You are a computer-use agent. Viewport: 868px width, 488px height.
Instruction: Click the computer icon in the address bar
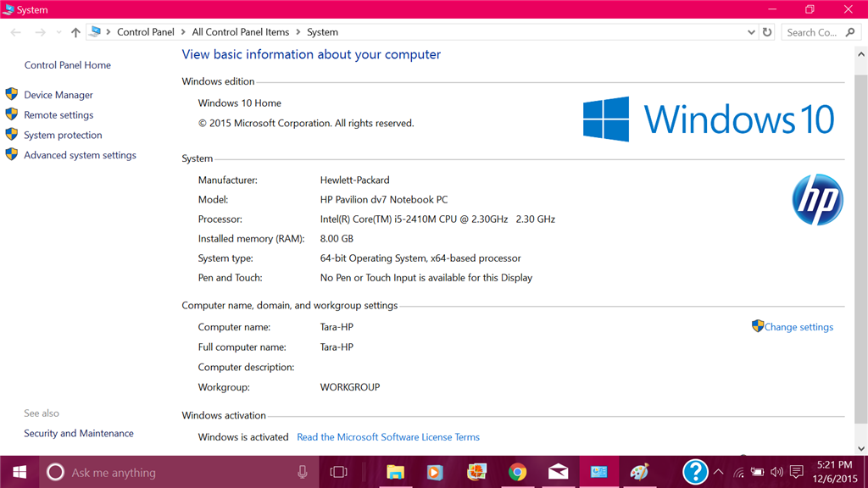(95, 31)
